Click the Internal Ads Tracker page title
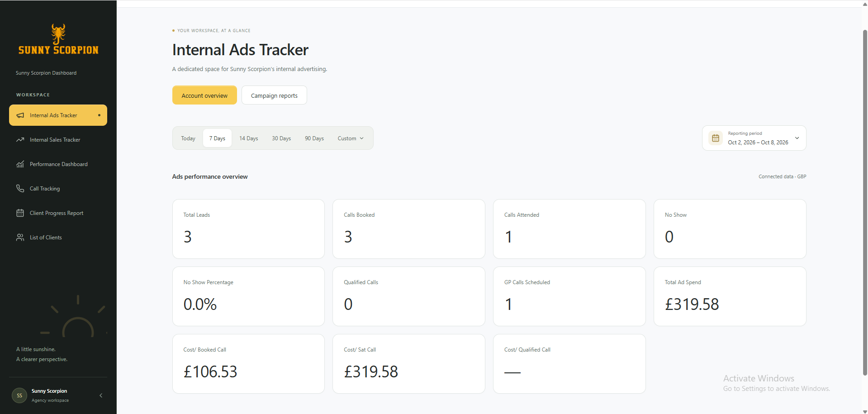The height and width of the screenshot is (414, 868). (240, 50)
